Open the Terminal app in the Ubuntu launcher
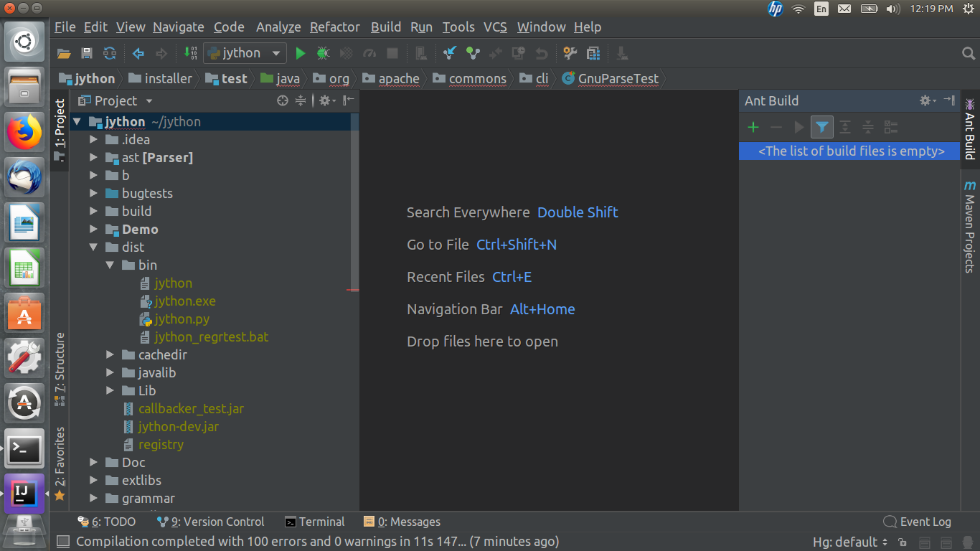Viewport: 980px width, 551px height. (x=25, y=449)
